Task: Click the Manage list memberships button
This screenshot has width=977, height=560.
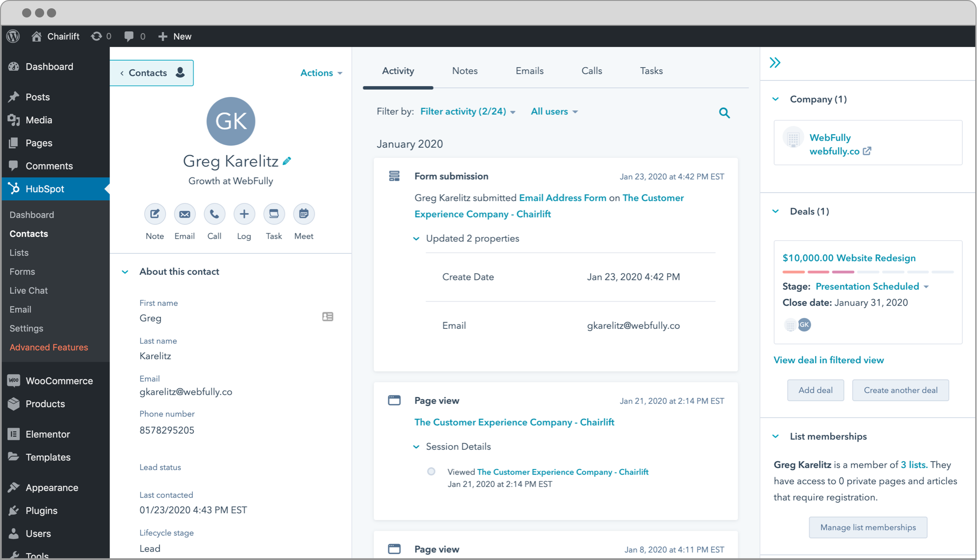Action: click(868, 526)
